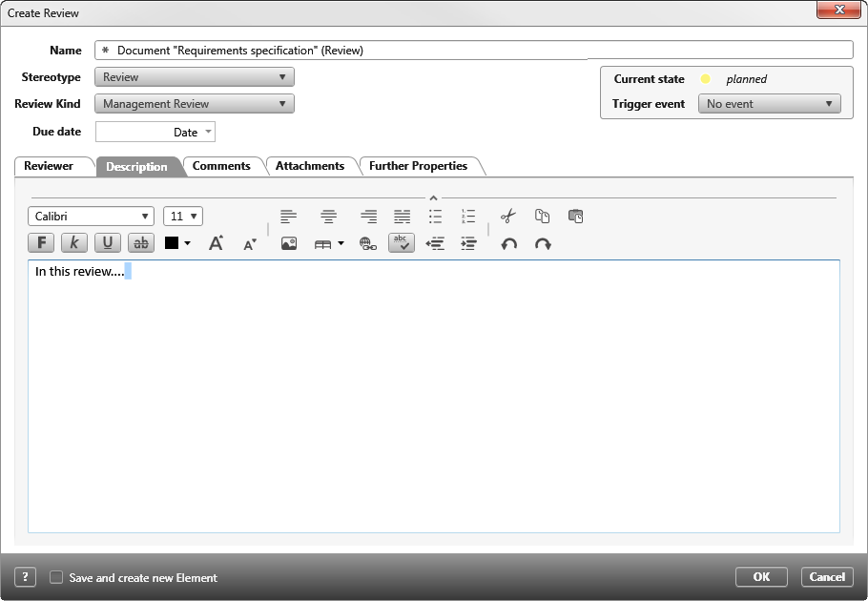868x601 pixels.
Task: Insert an image into the description
Action: 289,244
